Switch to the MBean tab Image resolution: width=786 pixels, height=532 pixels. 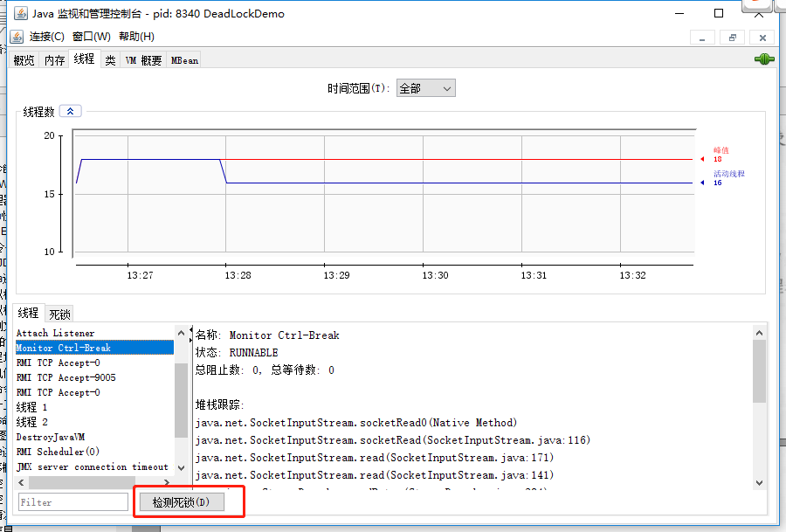coord(184,60)
